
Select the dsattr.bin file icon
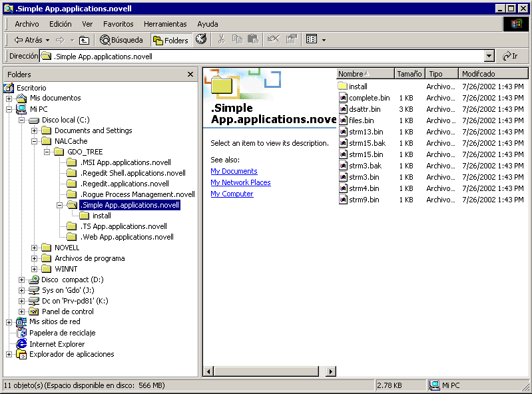point(343,109)
